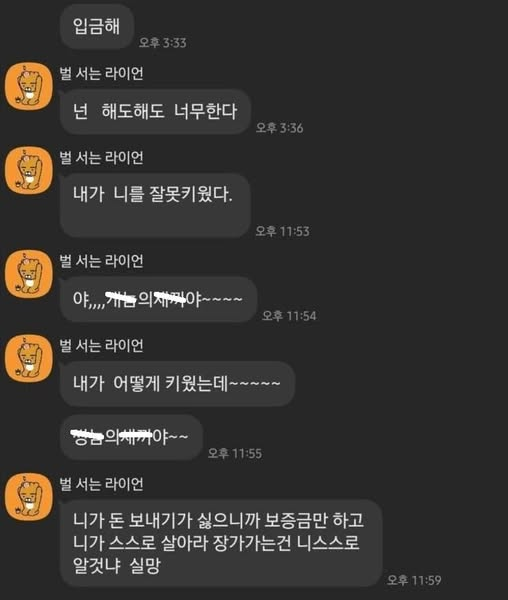Open the Ryan avatar beside '넌 해도해도 너무한다'

pos(29,86)
